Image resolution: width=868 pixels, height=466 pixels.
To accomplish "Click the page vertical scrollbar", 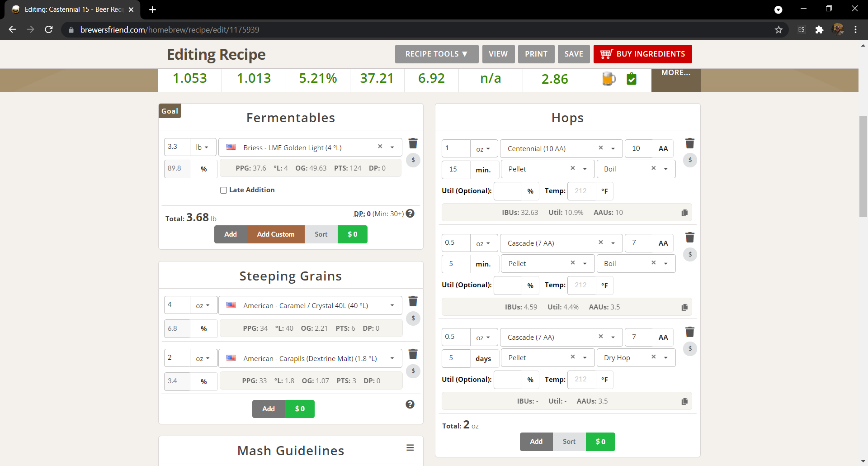I will coord(863,167).
